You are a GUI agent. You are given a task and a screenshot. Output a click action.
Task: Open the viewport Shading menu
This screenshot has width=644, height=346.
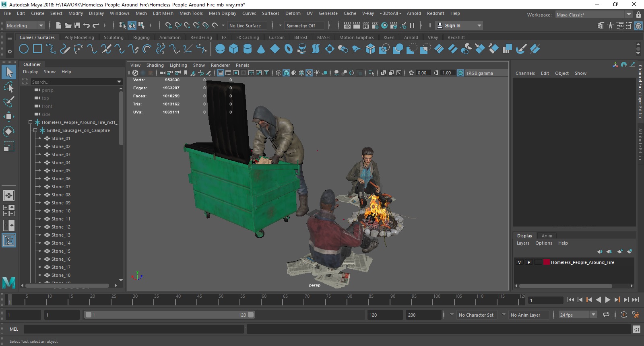[155, 65]
